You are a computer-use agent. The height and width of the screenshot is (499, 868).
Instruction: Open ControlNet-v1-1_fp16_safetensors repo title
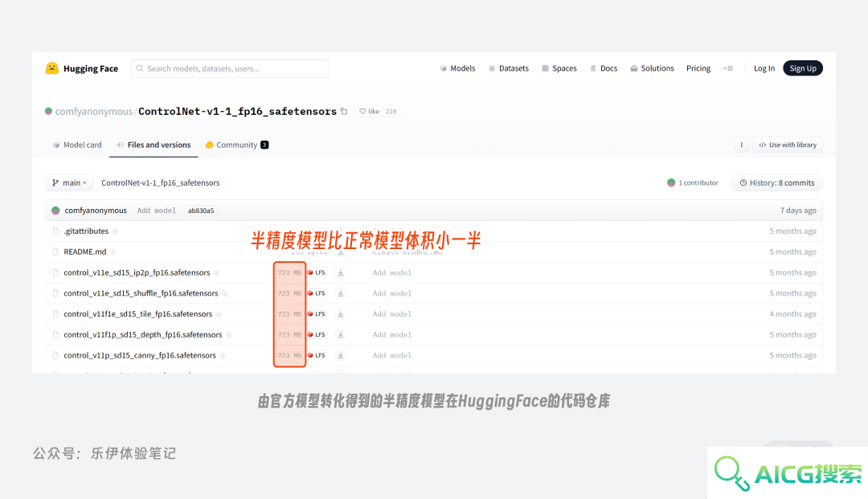237,112
